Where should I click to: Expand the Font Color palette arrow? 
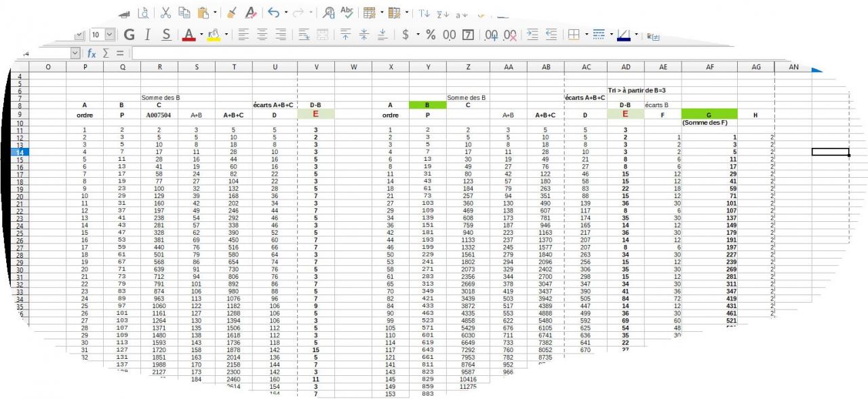(201, 34)
